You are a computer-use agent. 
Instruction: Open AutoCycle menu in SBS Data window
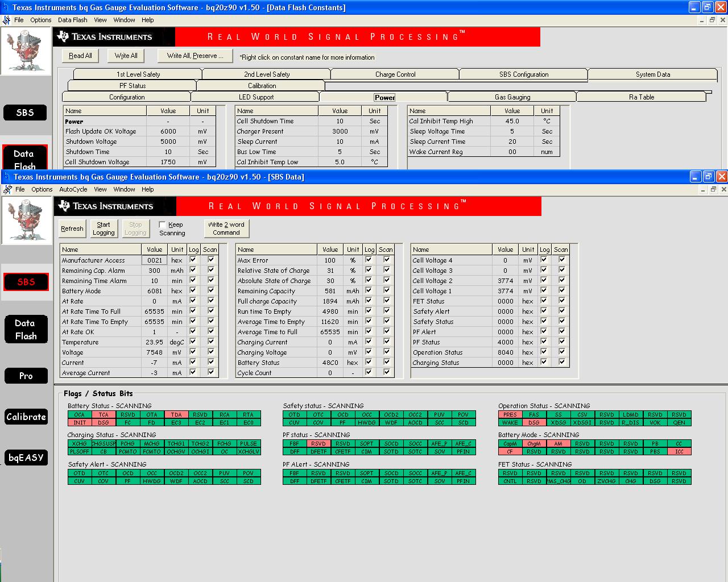pyautogui.click(x=73, y=189)
